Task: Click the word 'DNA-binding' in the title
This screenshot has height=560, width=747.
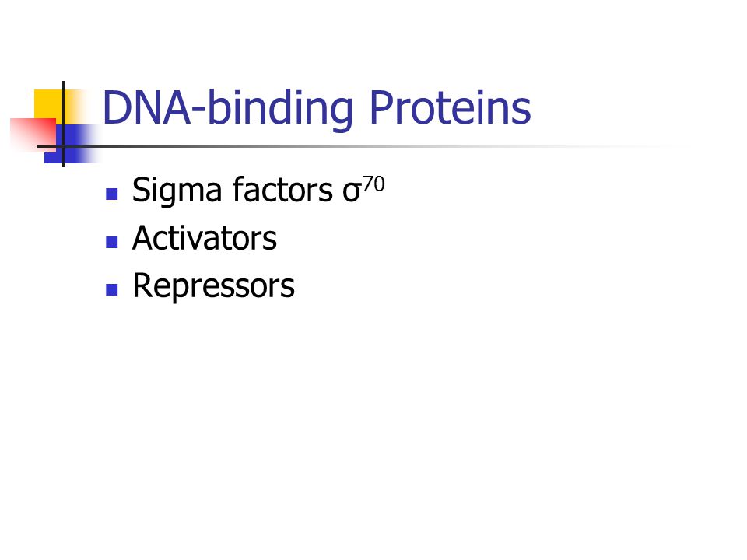Action: [228, 110]
